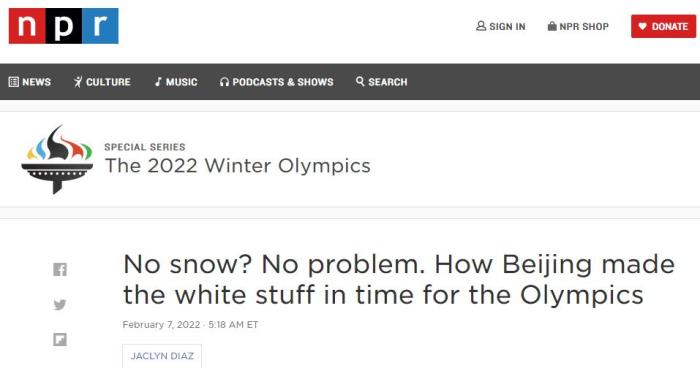Open the News menu
Image resolution: width=700 pixels, height=368 pixels.
(30, 82)
